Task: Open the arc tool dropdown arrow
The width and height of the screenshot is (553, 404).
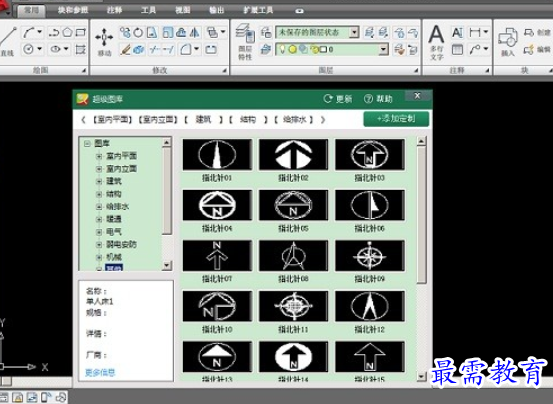Action: pos(40,32)
